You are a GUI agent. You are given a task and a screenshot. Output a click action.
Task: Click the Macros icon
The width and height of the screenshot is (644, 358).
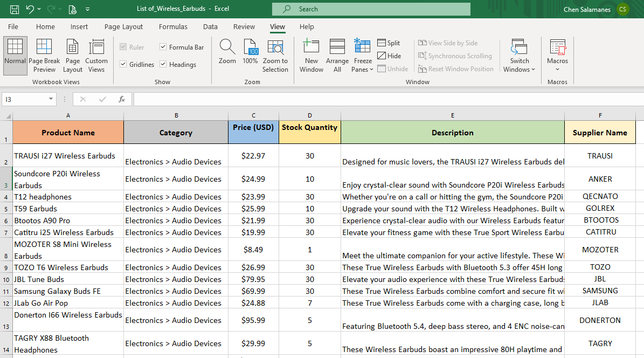pyautogui.click(x=557, y=47)
